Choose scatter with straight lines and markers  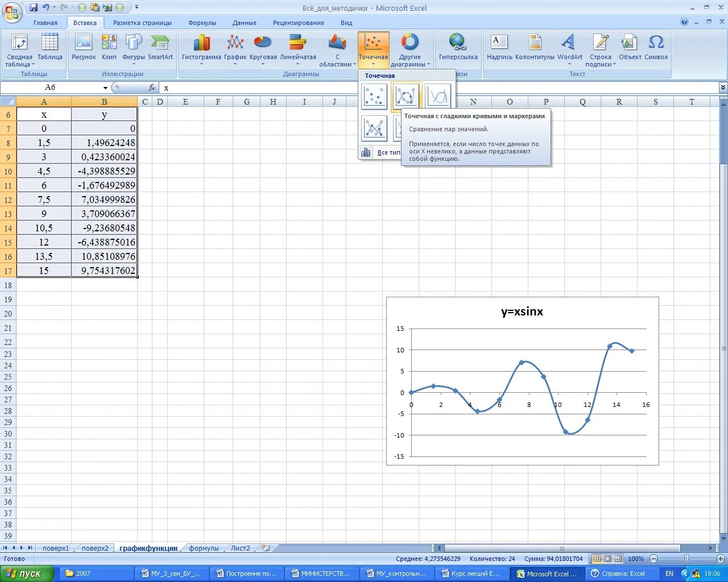click(x=374, y=128)
